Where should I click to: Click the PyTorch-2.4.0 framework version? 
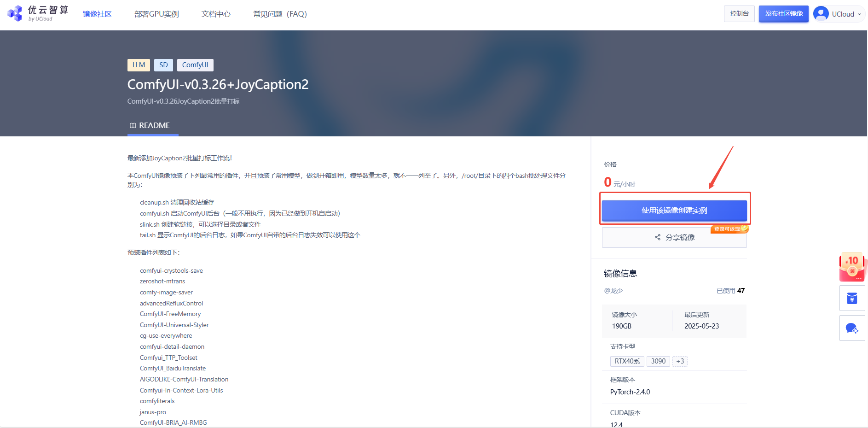[630, 392]
